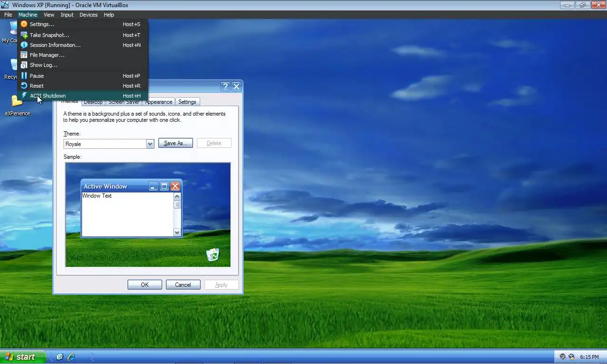Pause the virtual machine from the menu

coord(83,76)
